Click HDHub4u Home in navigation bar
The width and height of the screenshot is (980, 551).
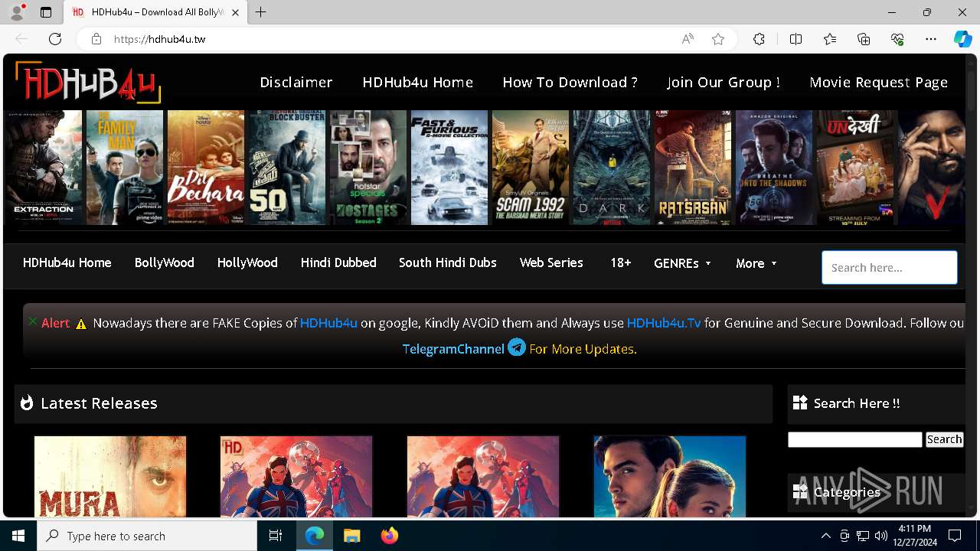point(67,262)
